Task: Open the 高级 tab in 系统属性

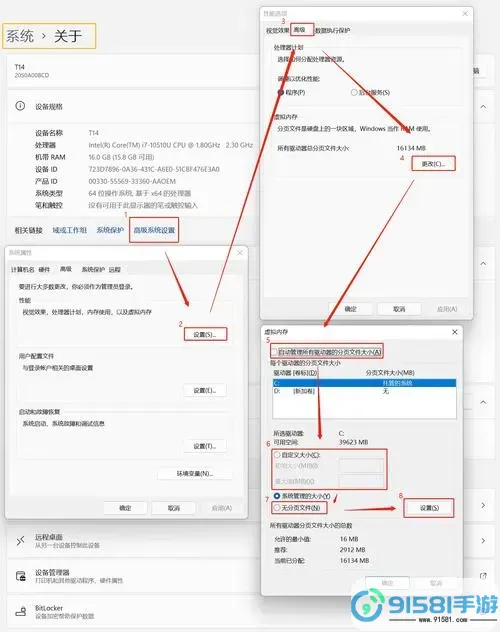Action: (66, 269)
